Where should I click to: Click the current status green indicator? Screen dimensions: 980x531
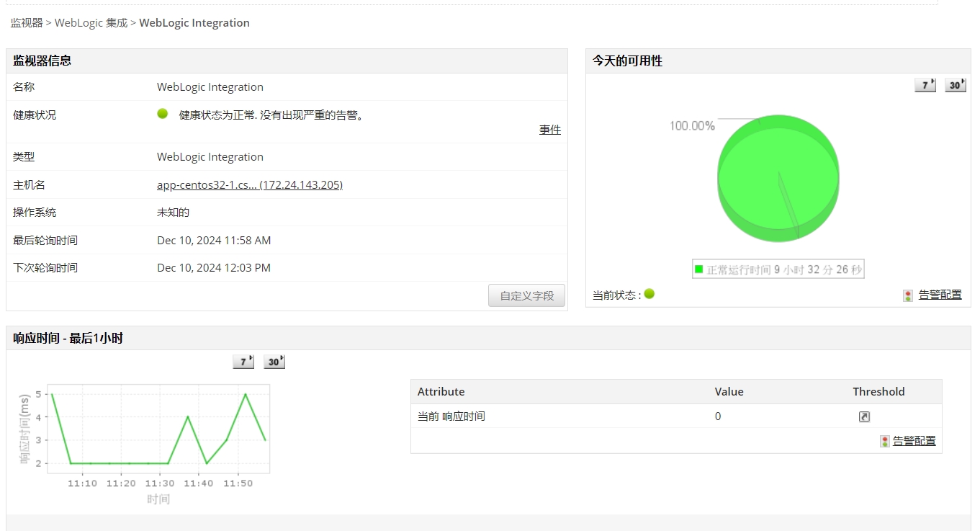649,294
